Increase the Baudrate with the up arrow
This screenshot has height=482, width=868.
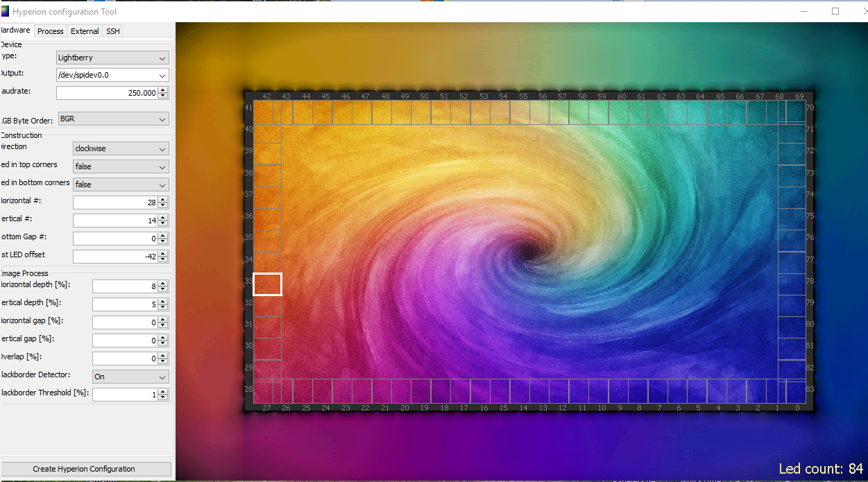[x=163, y=89]
